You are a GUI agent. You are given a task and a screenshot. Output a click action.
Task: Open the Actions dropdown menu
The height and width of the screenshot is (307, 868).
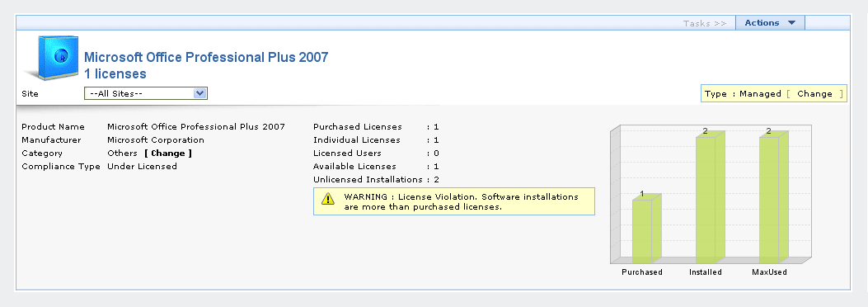770,23
